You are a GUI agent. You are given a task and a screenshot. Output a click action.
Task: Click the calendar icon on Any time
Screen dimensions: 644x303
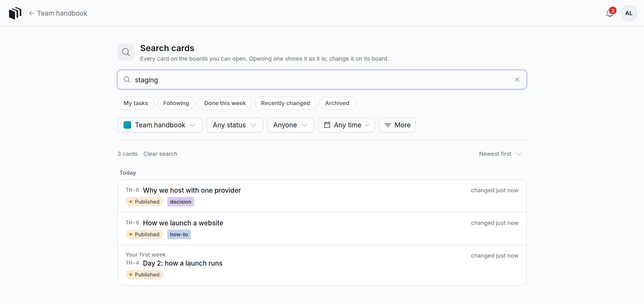[x=327, y=125]
